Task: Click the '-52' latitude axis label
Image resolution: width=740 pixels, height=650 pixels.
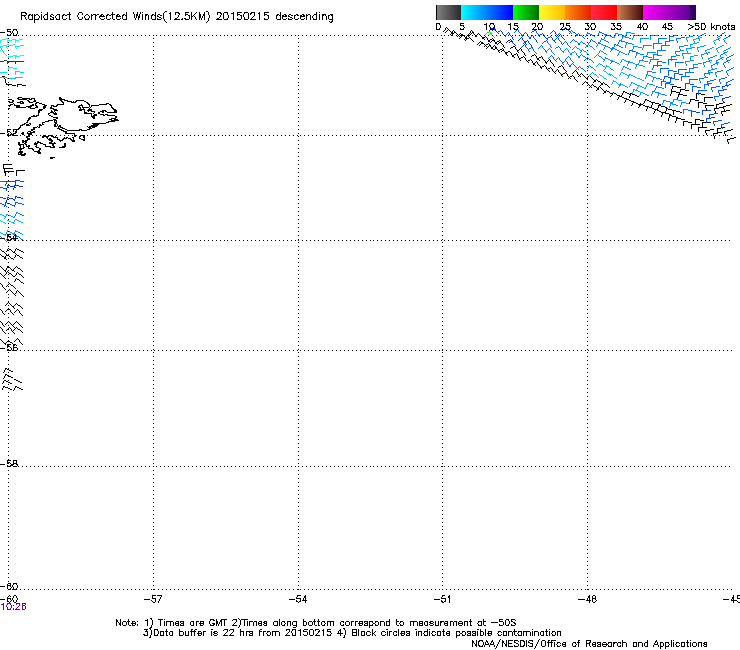Action: [x=9, y=133]
